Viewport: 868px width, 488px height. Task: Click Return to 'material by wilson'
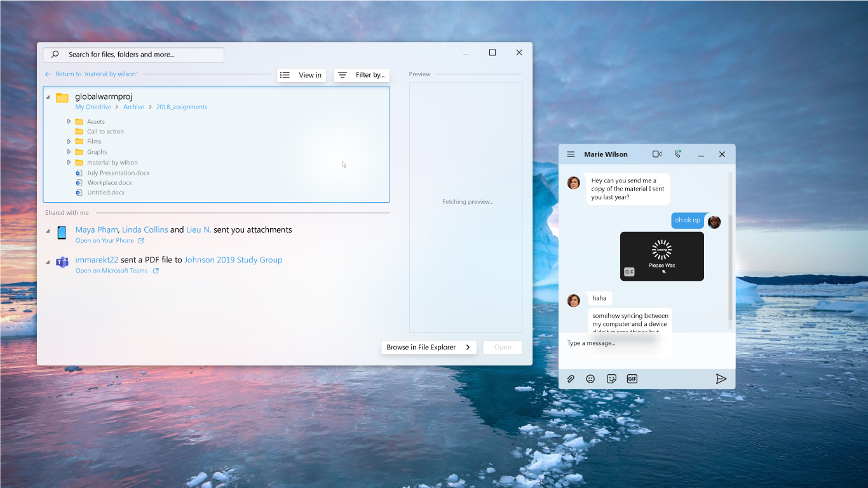pyautogui.click(x=96, y=74)
